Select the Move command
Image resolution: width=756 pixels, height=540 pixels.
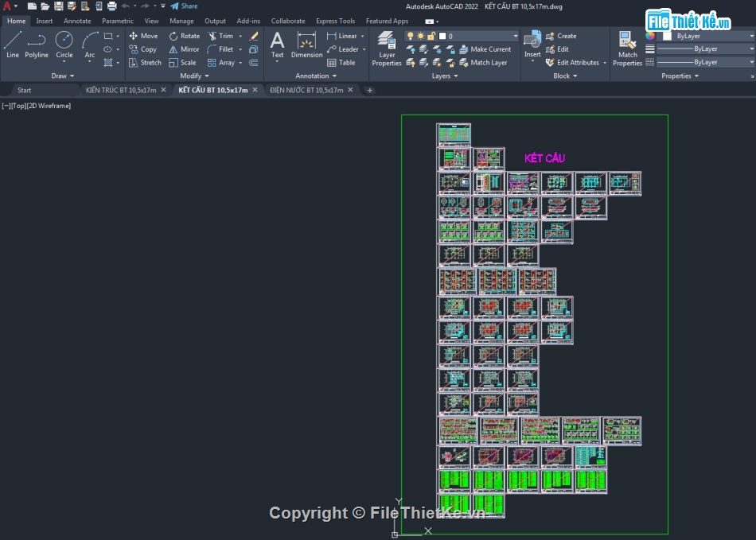143,35
